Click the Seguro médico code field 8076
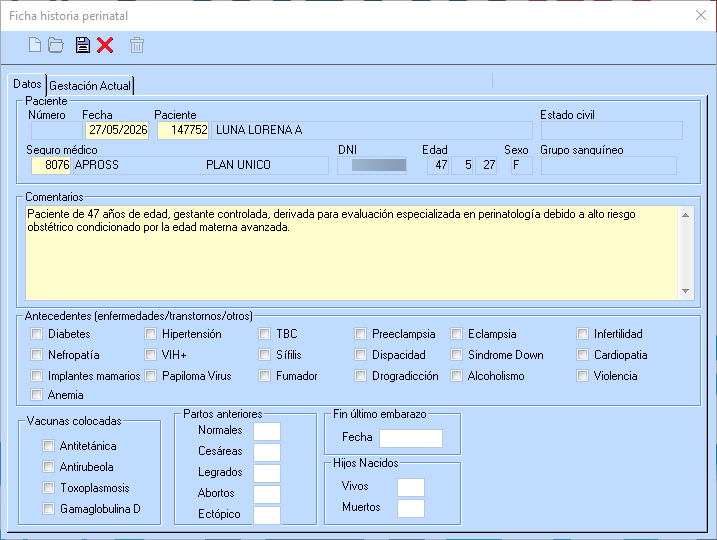 pos(50,165)
